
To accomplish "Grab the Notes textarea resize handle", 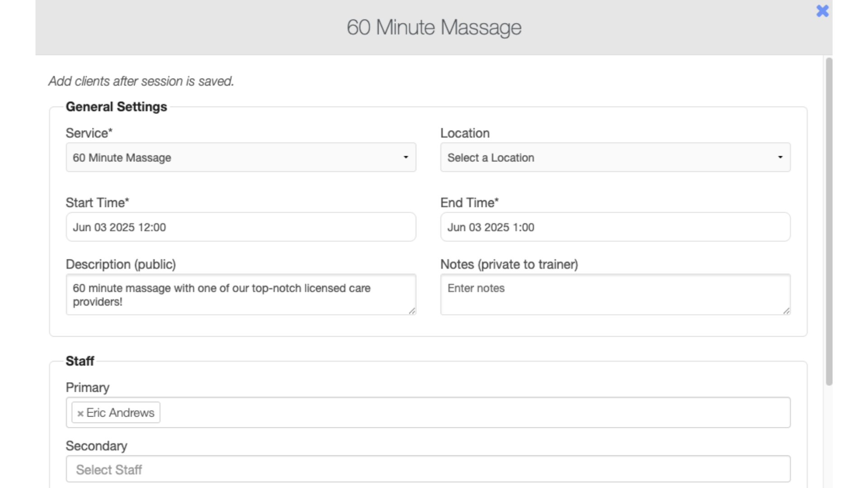I will [786, 311].
